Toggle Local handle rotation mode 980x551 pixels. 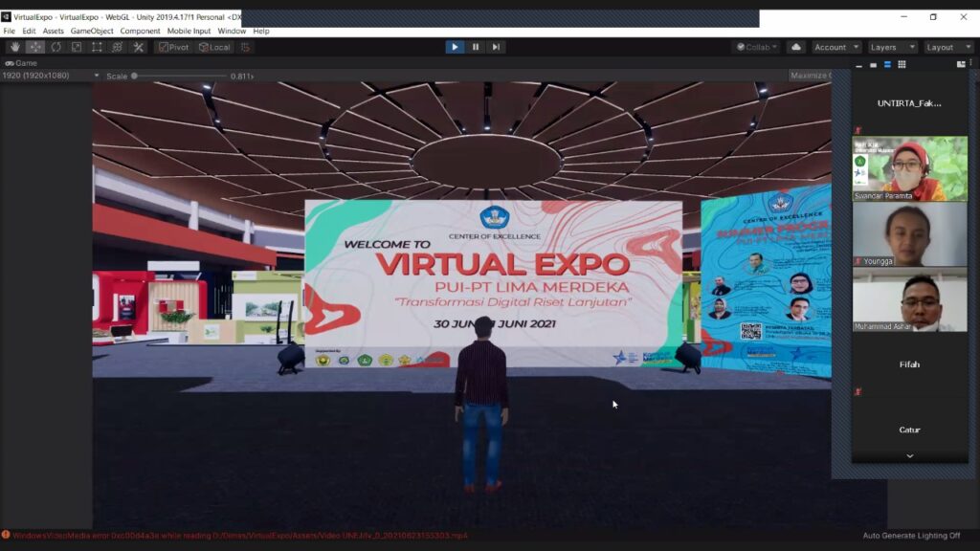(215, 47)
